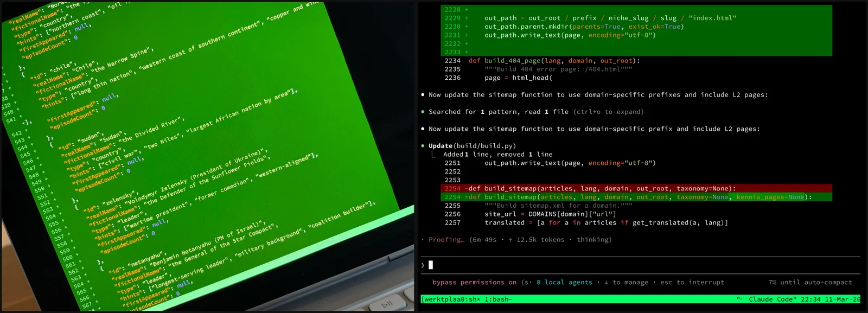Click the 'Build sitemap.xml for a domain' docstring
The height and width of the screenshot is (313, 868).
pos(558,206)
